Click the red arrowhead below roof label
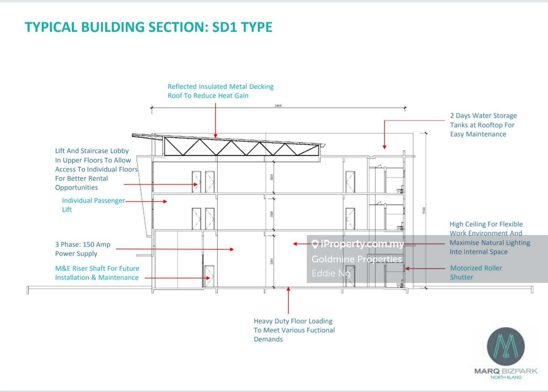 click(x=215, y=135)
